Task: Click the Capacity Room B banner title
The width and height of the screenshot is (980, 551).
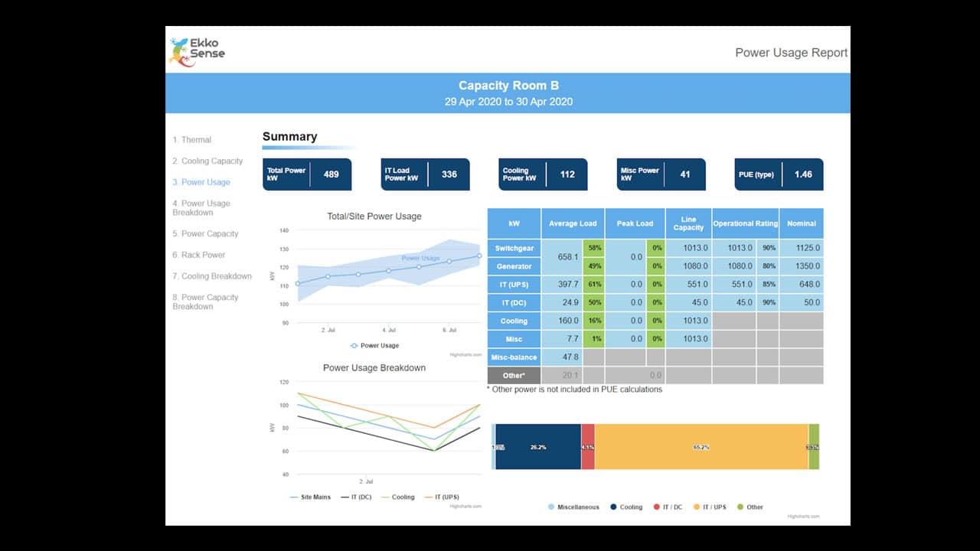Action: pyautogui.click(x=508, y=86)
